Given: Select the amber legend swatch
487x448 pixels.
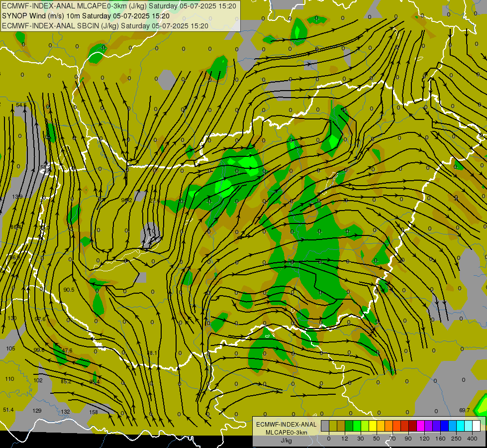Looking at the screenshot, I should (381, 426).
